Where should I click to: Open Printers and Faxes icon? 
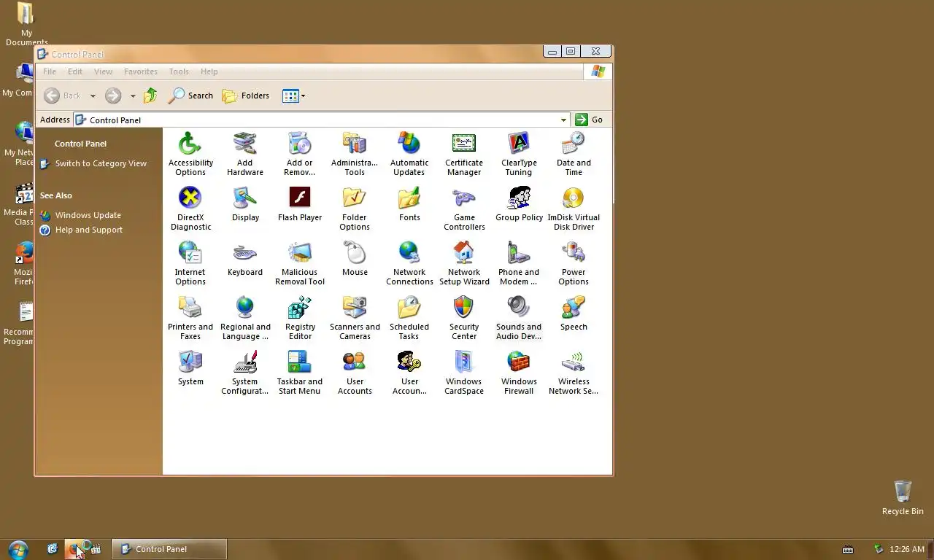pyautogui.click(x=190, y=318)
